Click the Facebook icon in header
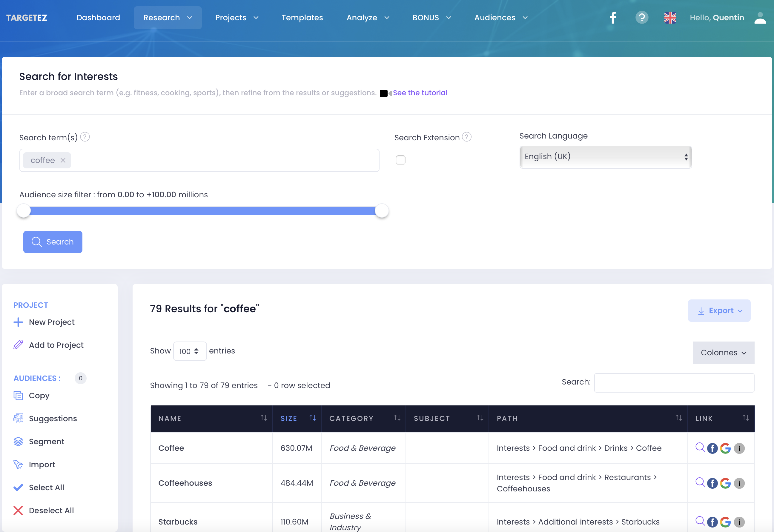The image size is (774, 532). (x=613, y=18)
